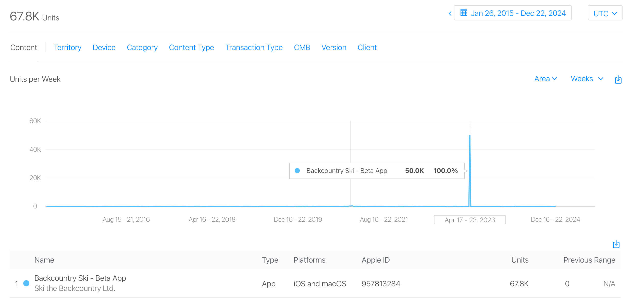Open the Content Type tab

pyautogui.click(x=191, y=48)
